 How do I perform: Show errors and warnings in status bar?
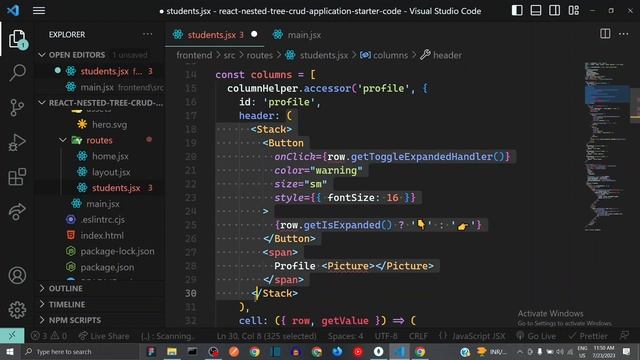49,336
